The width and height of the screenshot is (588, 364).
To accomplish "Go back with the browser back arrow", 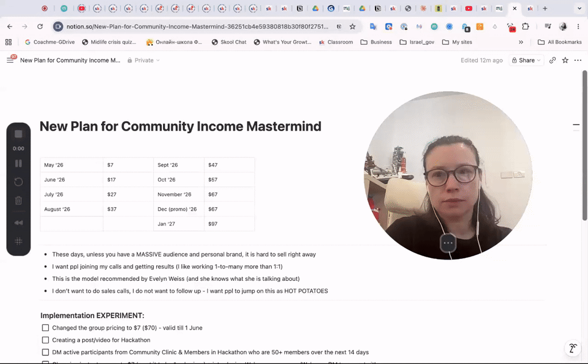I will click(10, 26).
